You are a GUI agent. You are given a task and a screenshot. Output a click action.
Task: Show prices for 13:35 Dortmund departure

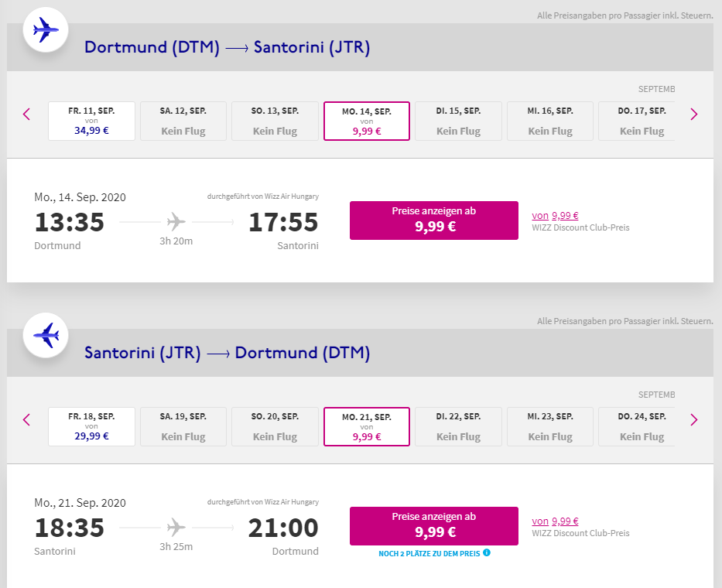click(434, 220)
